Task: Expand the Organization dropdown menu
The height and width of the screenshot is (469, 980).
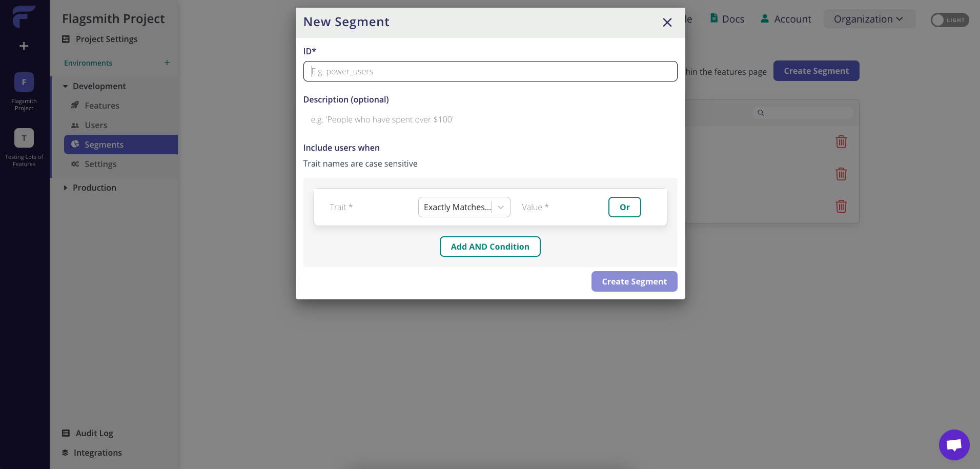Action: (x=868, y=19)
